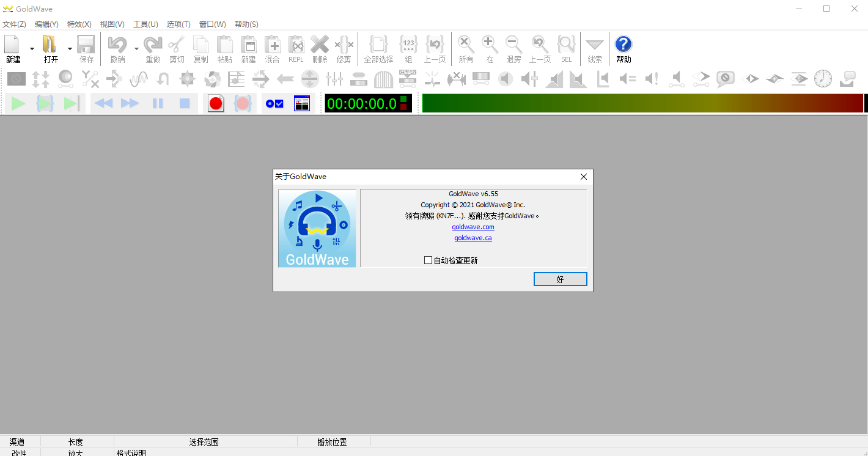This screenshot has width=868, height=456.
Task: Click the 退房 zoom out magnifier
Action: coord(513,44)
